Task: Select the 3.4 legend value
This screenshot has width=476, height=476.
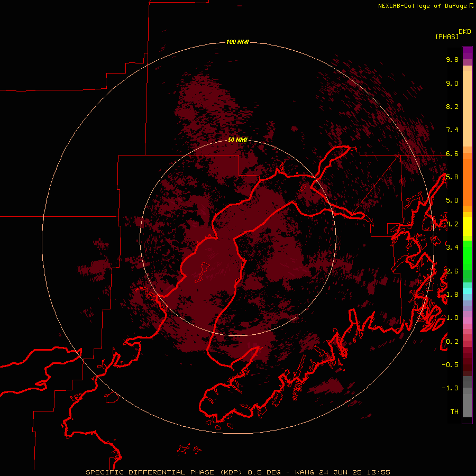Action: (452, 248)
